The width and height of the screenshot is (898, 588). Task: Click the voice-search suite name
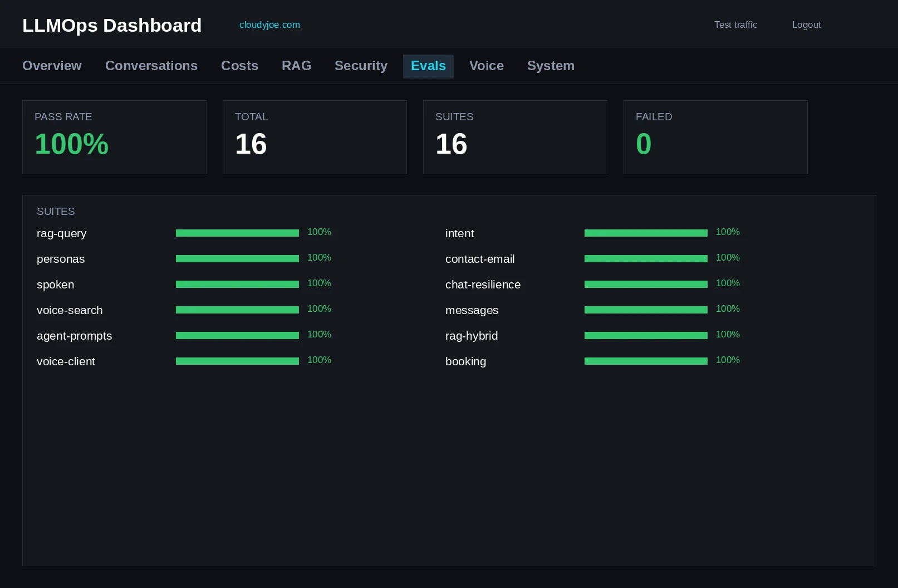coord(70,310)
